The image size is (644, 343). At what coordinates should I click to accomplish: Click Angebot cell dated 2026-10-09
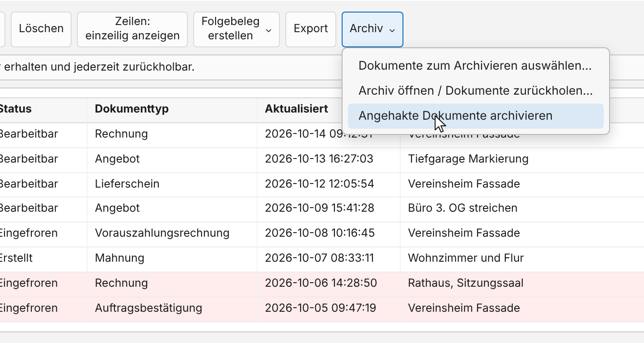(x=172, y=209)
